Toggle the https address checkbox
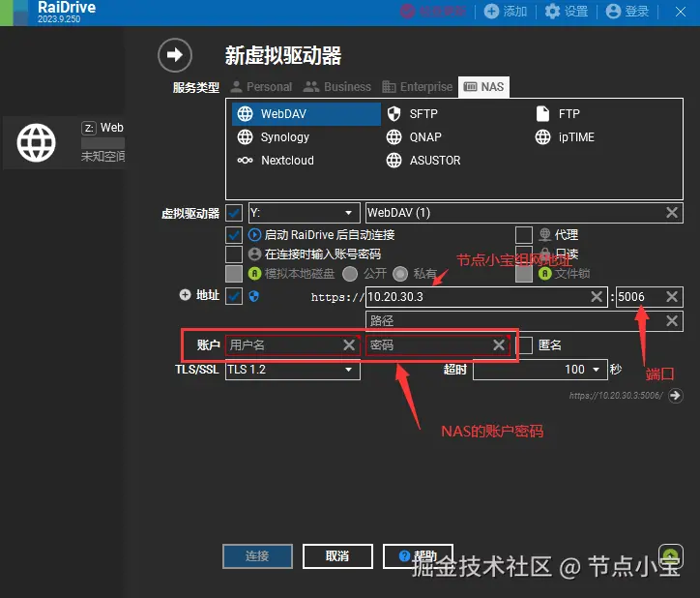The width and height of the screenshot is (700, 598). tap(234, 296)
